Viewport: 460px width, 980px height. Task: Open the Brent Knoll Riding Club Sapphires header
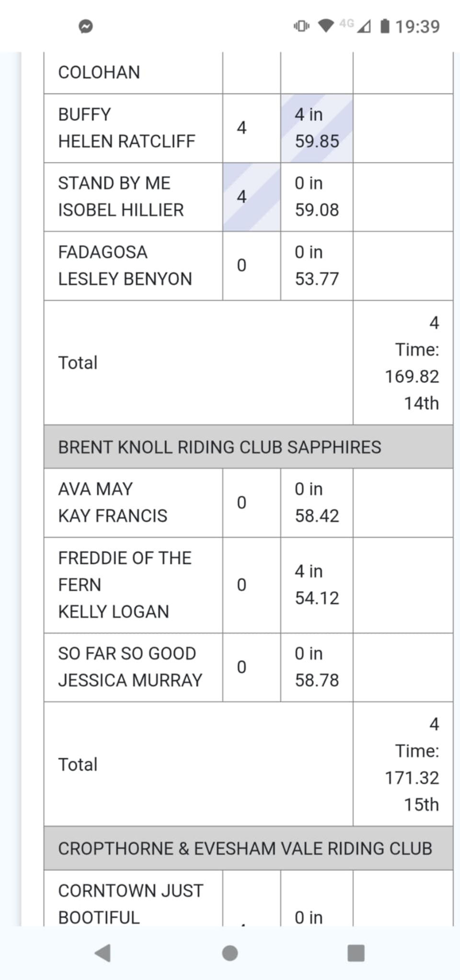tap(248, 447)
